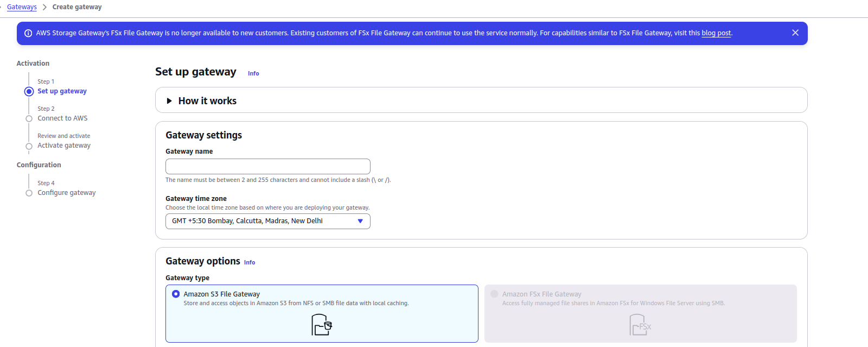Click the Gateway name input field
Viewport: 868px width, 347px height.
(x=268, y=166)
